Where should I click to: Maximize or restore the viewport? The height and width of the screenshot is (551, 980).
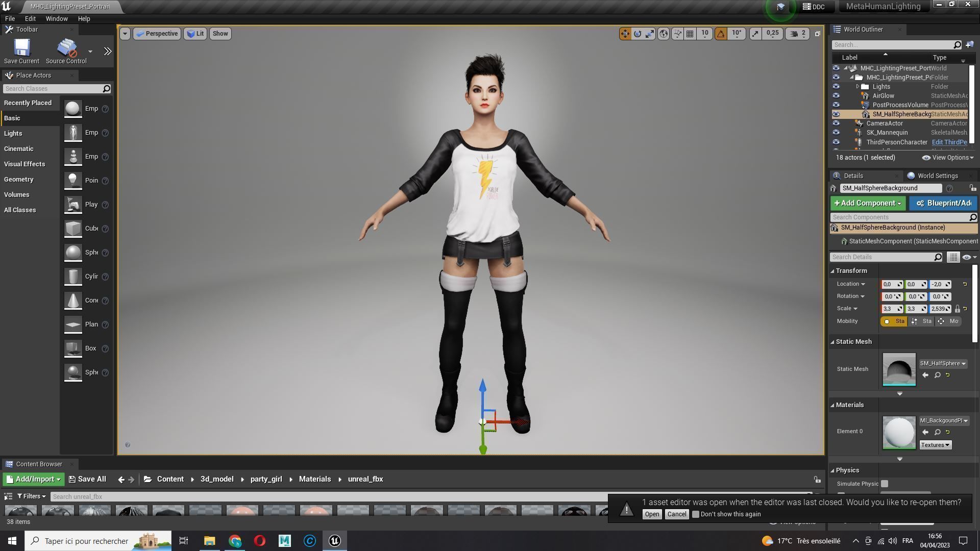click(x=817, y=34)
